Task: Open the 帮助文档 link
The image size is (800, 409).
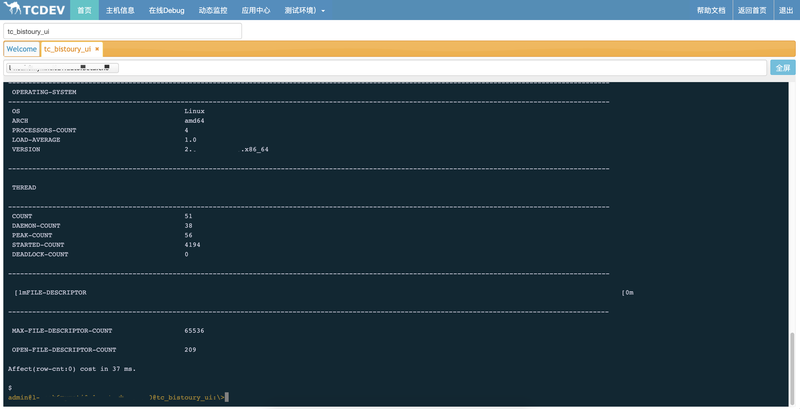Action: (x=711, y=10)
